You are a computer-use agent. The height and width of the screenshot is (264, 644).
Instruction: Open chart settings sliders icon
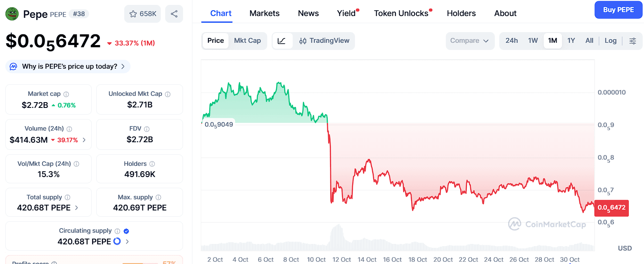pyautogui.click(x=632, y=41)
